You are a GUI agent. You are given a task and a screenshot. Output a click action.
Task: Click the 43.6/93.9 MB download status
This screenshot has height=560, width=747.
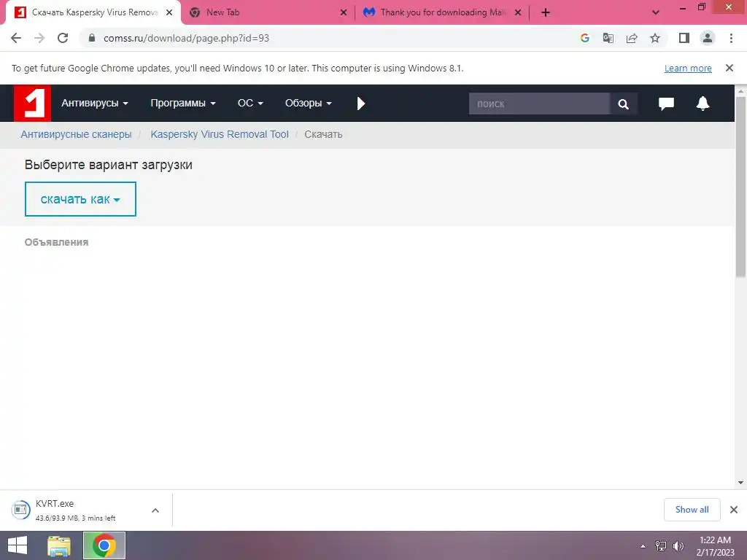click(76, 518)
